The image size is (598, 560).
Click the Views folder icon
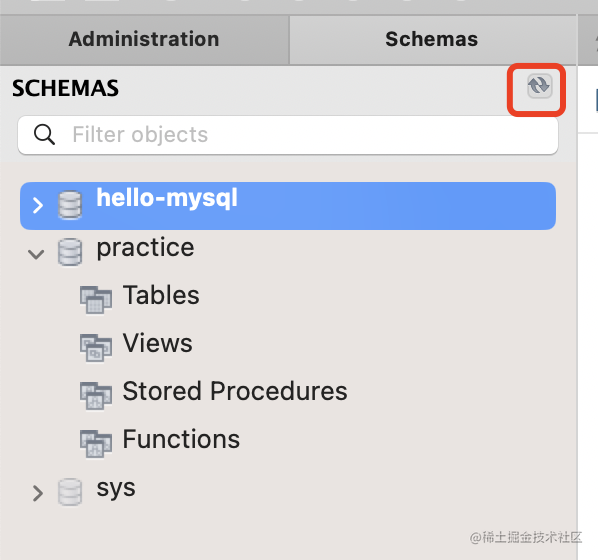(x=96, y=348)
